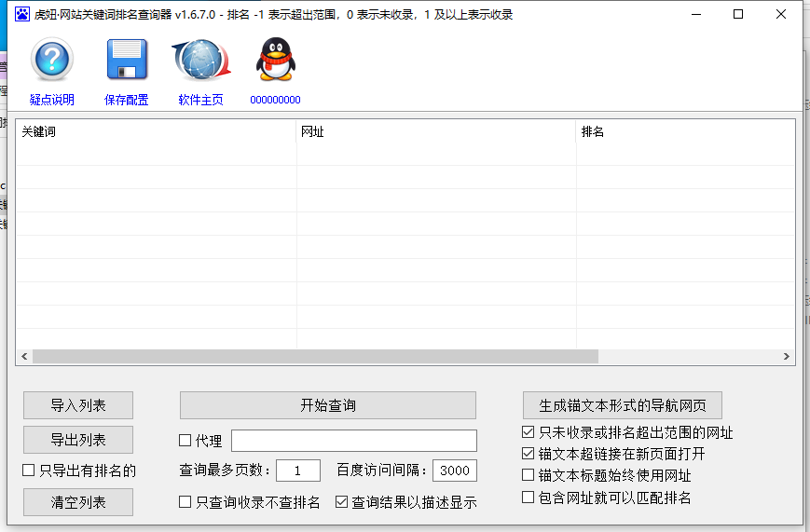
Task: Click the paw app icon in title bar
Action: pos(22,14)
